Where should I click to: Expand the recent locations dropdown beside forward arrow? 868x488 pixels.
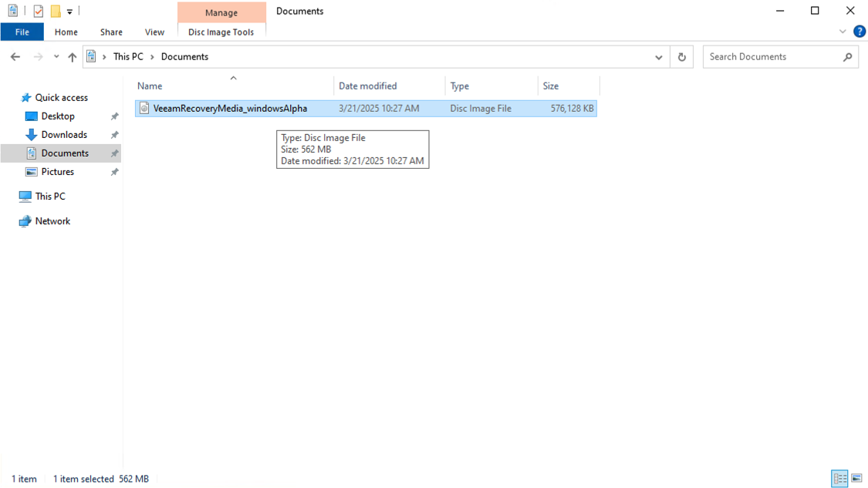pyautogui.click(x=56, y=56)
